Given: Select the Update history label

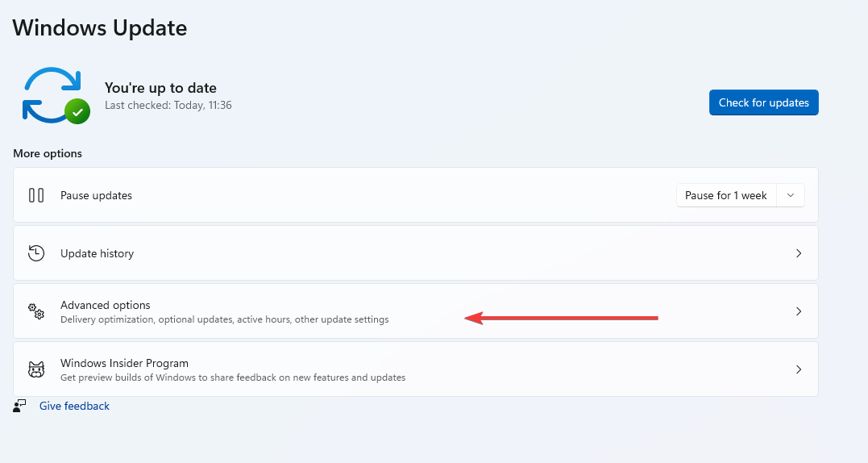Looking at the screenshot, I should 97,253.
